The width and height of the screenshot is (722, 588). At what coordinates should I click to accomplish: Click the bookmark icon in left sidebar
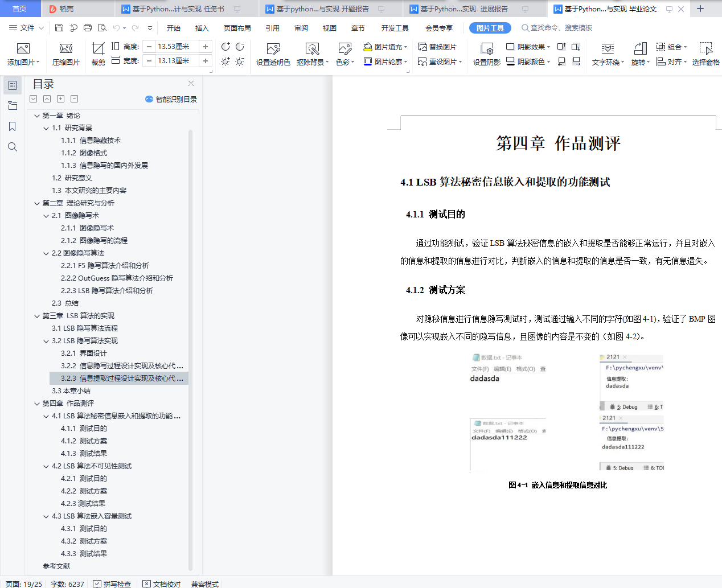point(13,126)
